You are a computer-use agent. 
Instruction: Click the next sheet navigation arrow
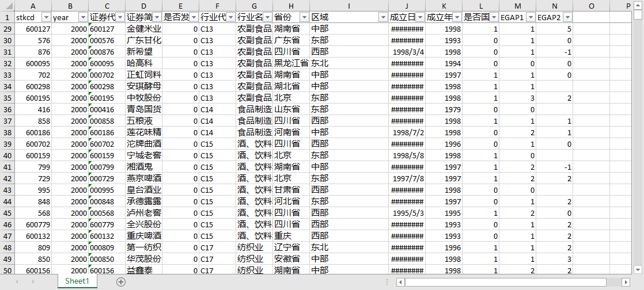coord(33,281)
